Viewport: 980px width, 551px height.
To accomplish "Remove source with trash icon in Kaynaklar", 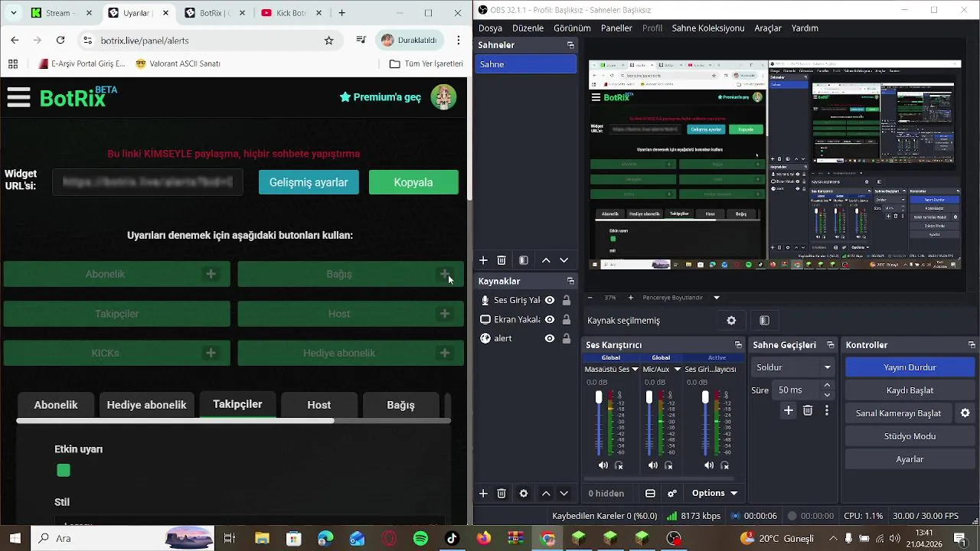I will click(501, 494).
